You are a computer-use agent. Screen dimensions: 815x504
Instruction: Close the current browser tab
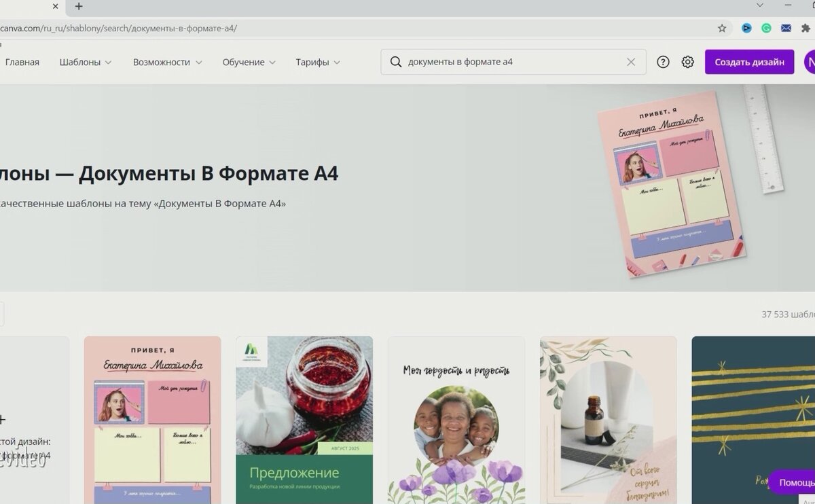click(x=56, y=6)
